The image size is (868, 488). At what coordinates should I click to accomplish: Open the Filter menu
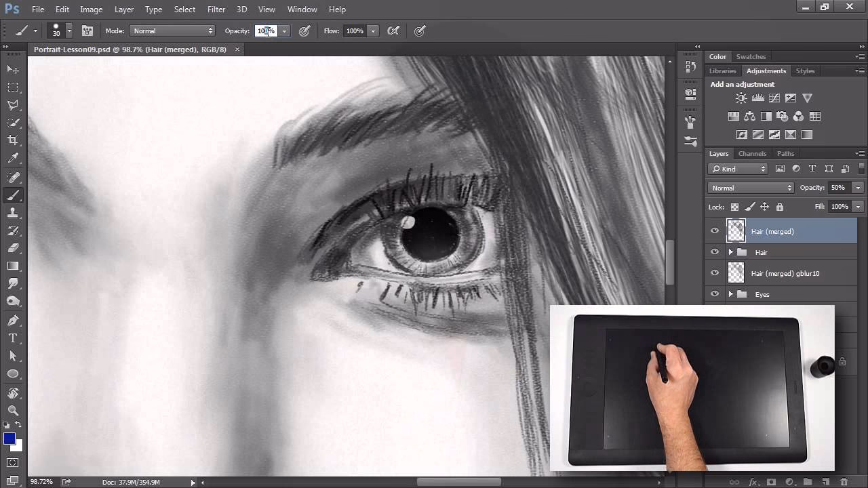coord(216,9)
